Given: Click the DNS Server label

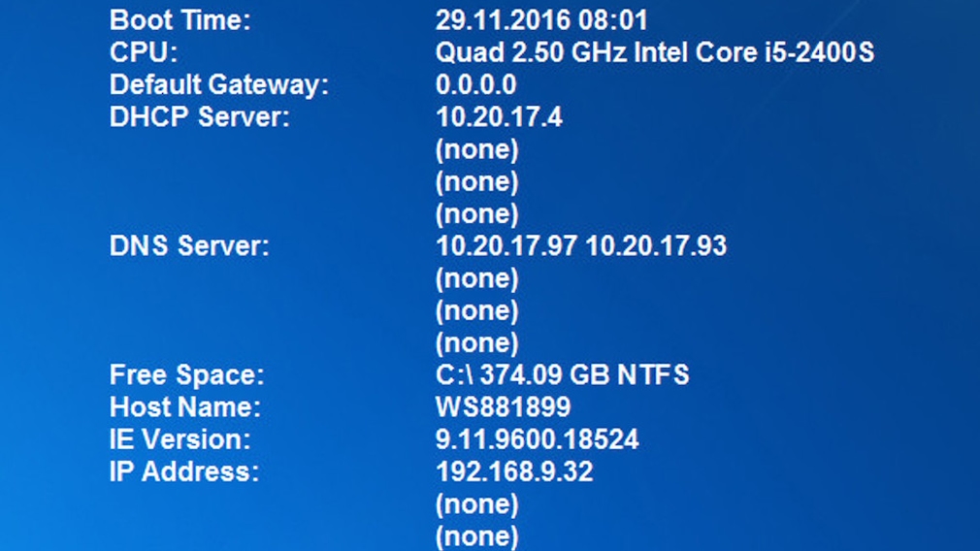Looking at the screenshot, I should [x=189, y=246].
